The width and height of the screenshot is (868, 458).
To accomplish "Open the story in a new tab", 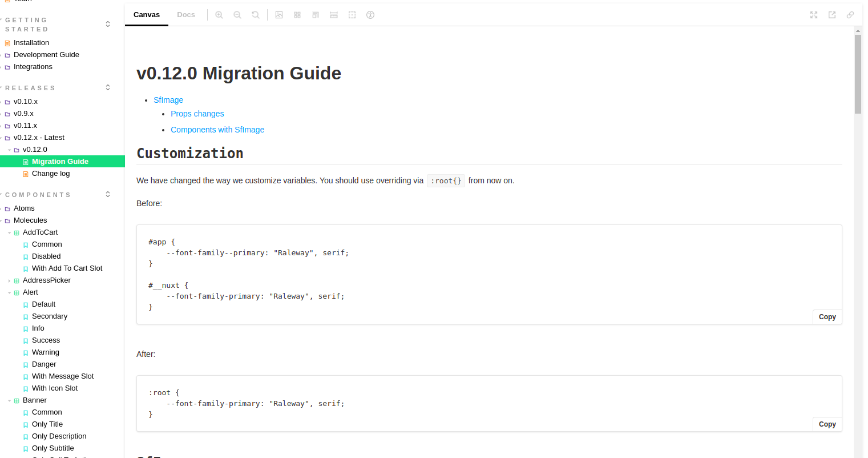I will click(x=832, y=15).
